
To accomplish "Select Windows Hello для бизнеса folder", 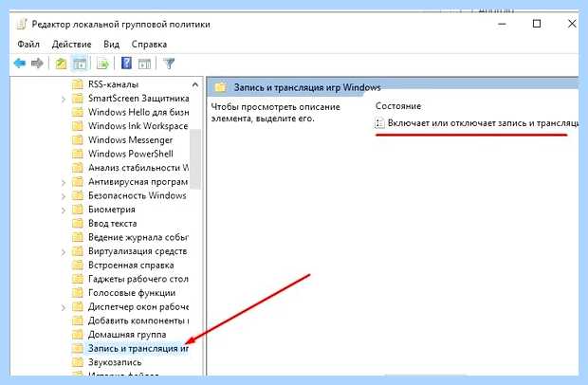I will click(138, 112).
